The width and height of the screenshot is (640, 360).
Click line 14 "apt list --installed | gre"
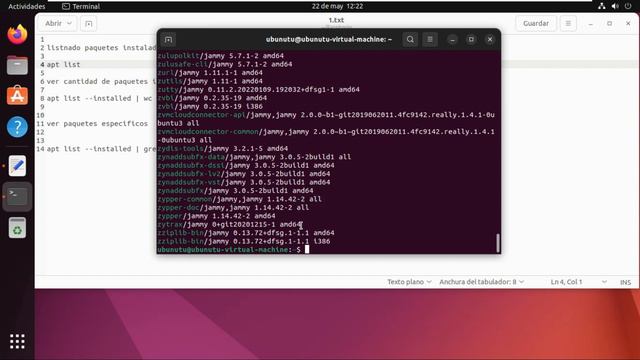click(101, 149)
